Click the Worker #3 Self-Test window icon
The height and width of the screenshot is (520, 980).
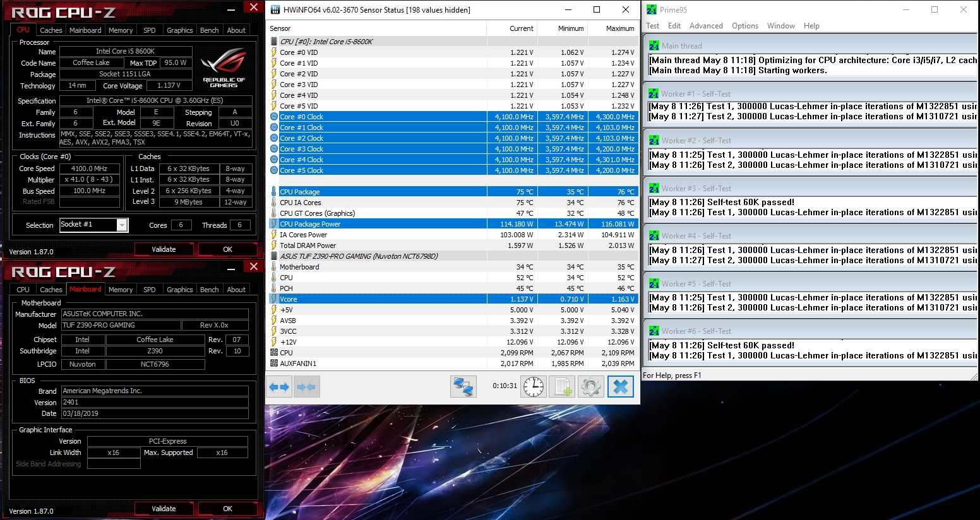(x=654, y=188)
